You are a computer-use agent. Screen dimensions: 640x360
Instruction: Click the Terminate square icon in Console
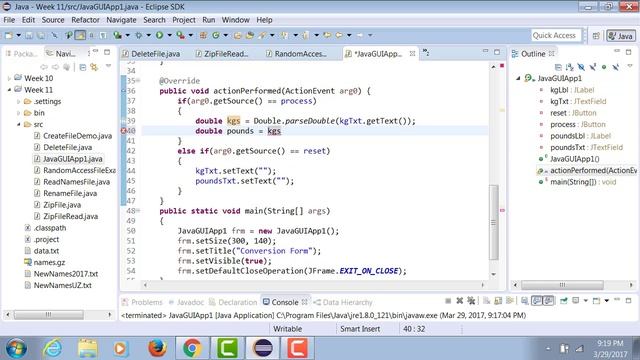448,301
